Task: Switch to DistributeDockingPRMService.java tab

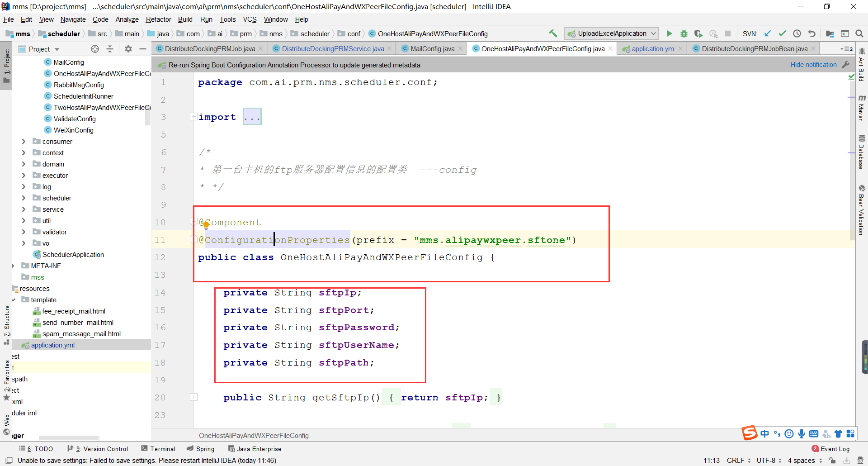Action: pos(332,49)
